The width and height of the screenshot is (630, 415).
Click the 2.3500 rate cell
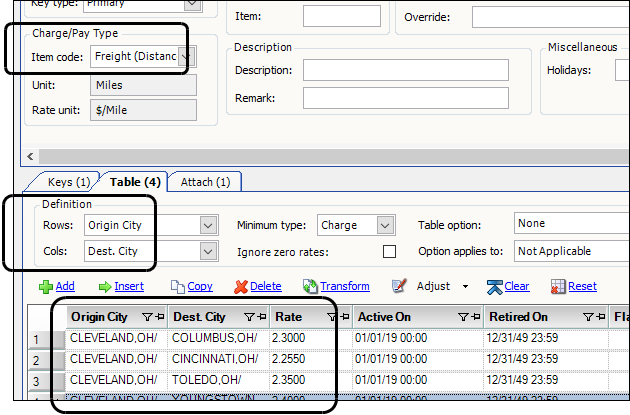[x=311, y=380]
